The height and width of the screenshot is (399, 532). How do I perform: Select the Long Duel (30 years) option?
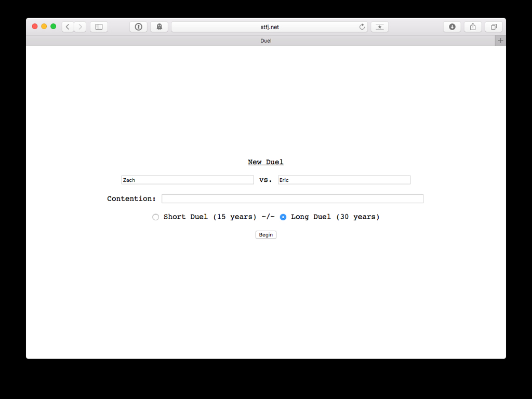tap(283, 217)
